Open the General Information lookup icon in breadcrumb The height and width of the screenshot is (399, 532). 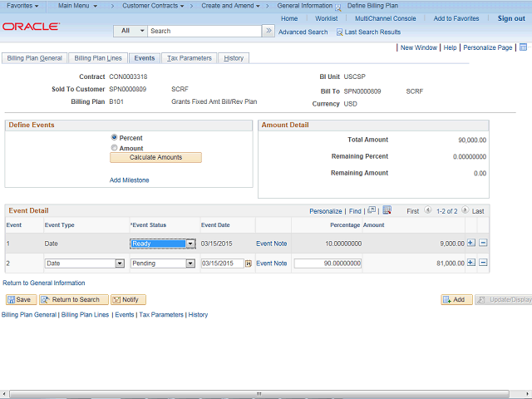pyautogui.click(x=338, y=7)
